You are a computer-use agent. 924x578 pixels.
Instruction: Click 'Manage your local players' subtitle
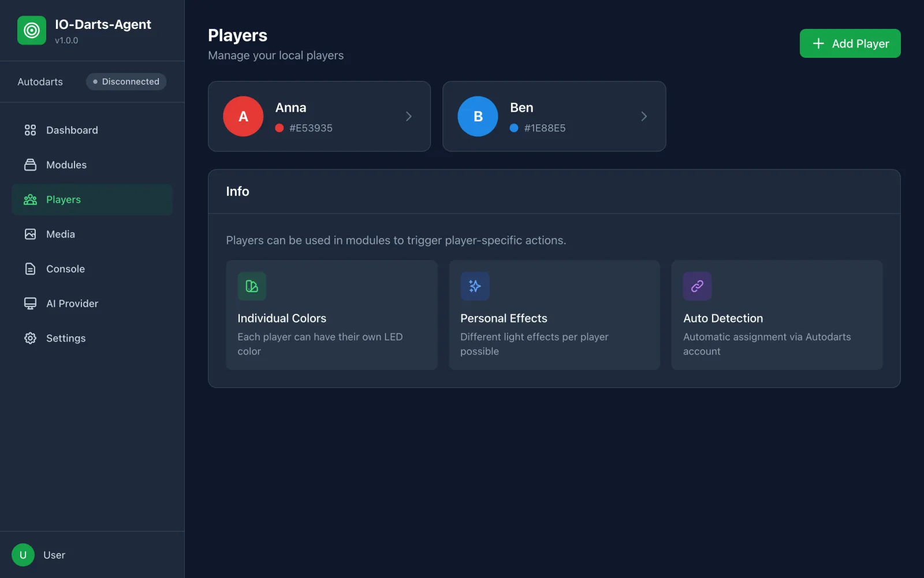(x=276, y=55)
